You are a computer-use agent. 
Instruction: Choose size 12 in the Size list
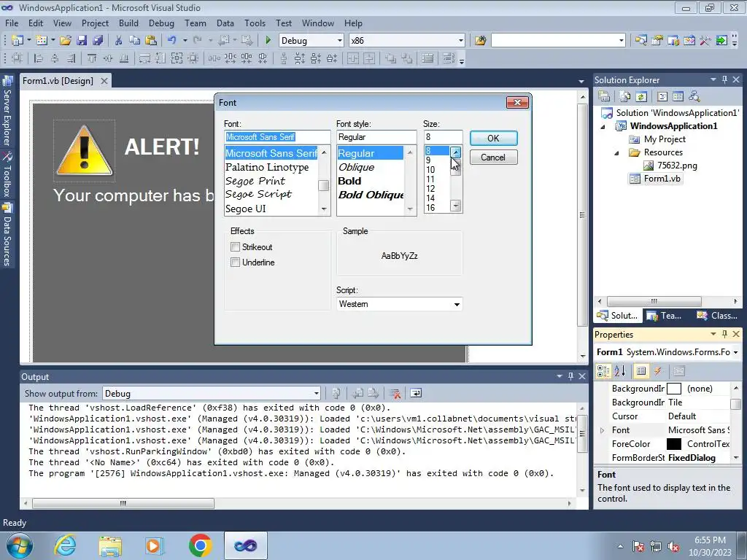(x=430, y=189)
